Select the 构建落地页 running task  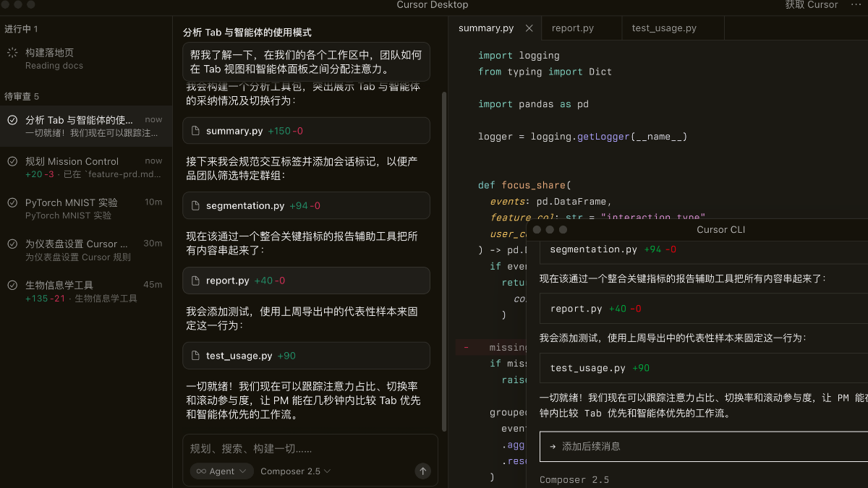click(x=86, y=59)
